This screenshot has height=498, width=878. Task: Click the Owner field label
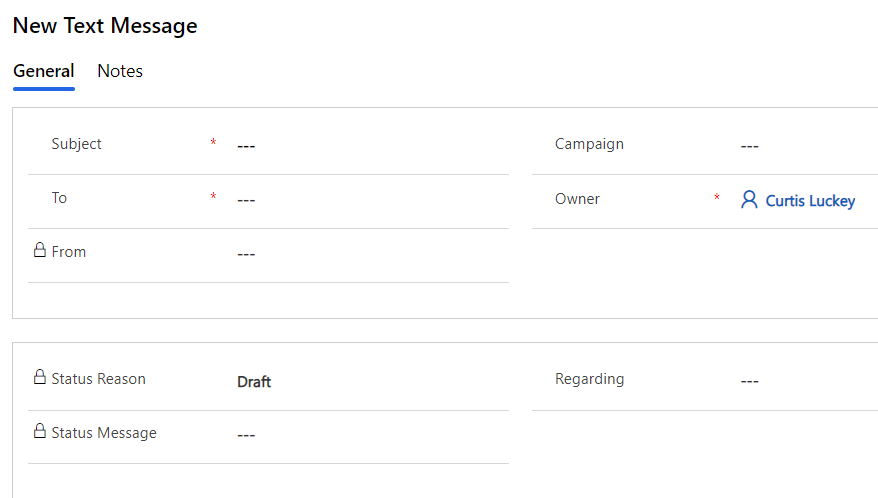577,199
